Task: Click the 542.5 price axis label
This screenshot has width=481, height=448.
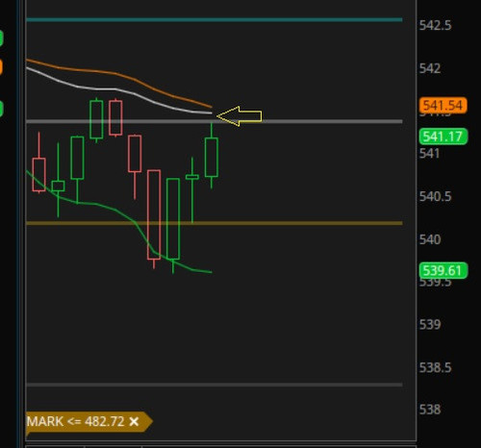Action: 435,25
